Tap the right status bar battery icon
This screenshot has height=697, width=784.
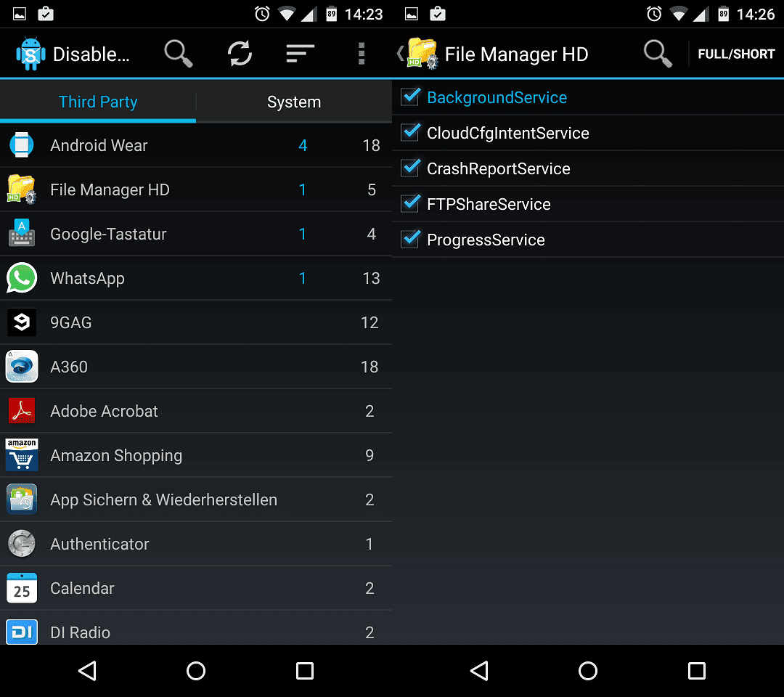pyautogui.click(x=724, y=14)
